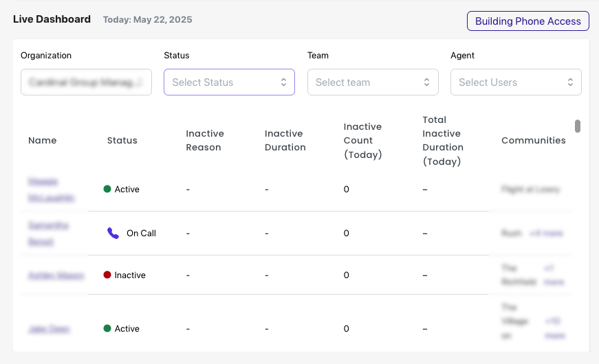
Task: Click the Name column header
Action: (43, 140)
